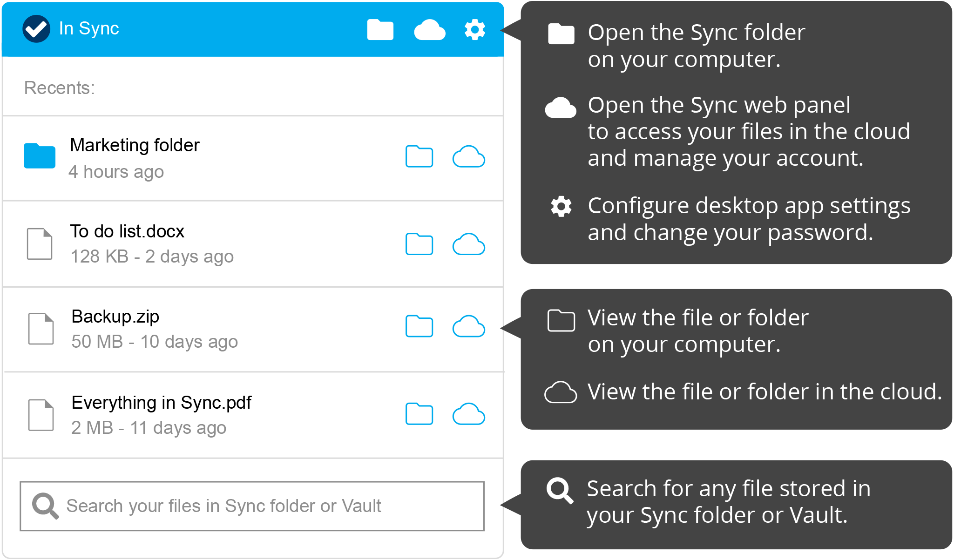Open the Sync web panel cloud icon
The height and width of the screenshot is (560, 954).
tap(429, 30)
